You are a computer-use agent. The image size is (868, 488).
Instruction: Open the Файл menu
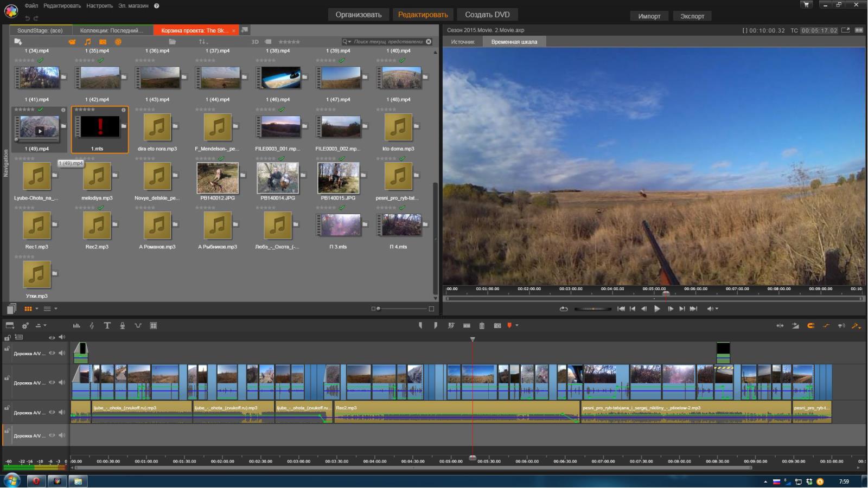pos(31,5)
